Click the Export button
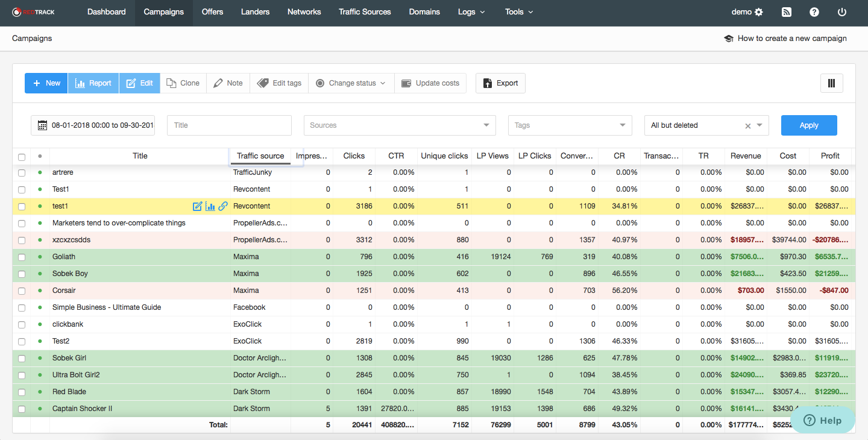The image size is (868, 440). pyautogui.click(x=500, y=83)
